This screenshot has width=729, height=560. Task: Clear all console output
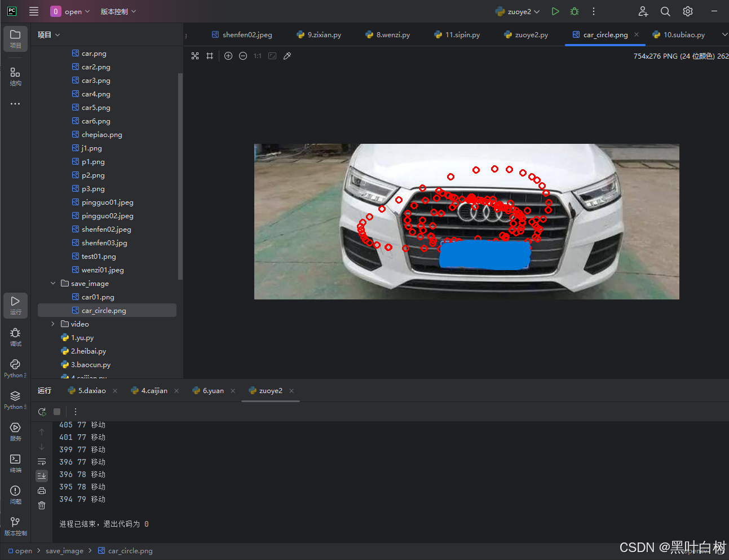[x=42, y=505]
